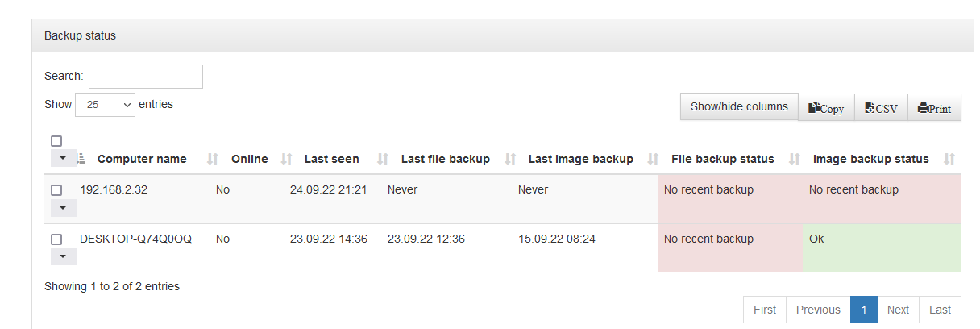
Task: Sort by Image backup status arrows
Action: [949, 159]
